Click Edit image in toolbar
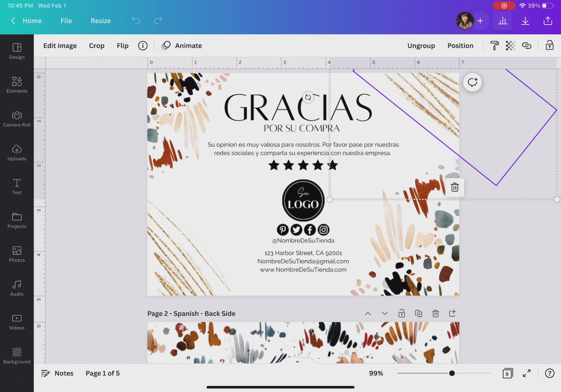Screen dimensions: 561x392 coord(60,45)
